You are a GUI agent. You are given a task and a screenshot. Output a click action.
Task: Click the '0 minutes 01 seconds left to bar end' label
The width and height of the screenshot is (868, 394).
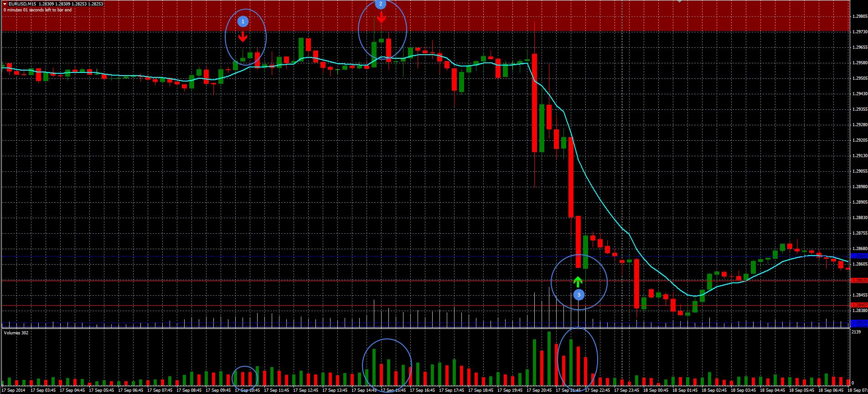(37, 10)
